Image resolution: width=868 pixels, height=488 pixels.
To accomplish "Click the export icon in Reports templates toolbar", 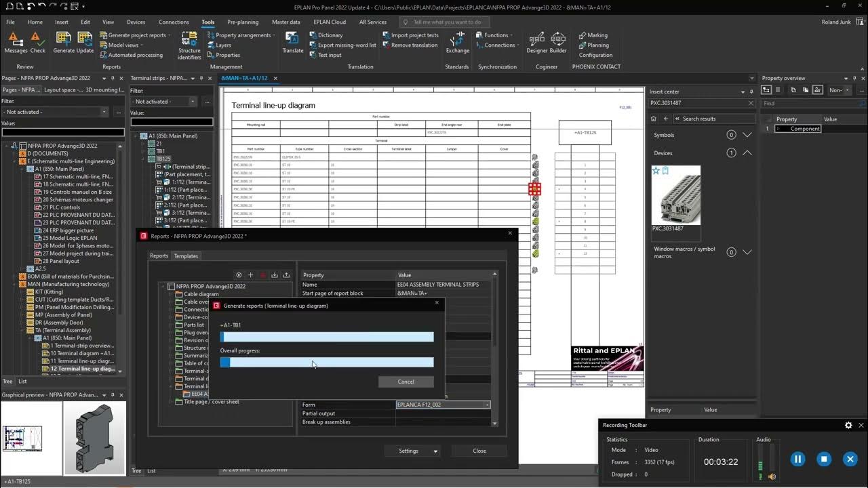I will (286, 275).
